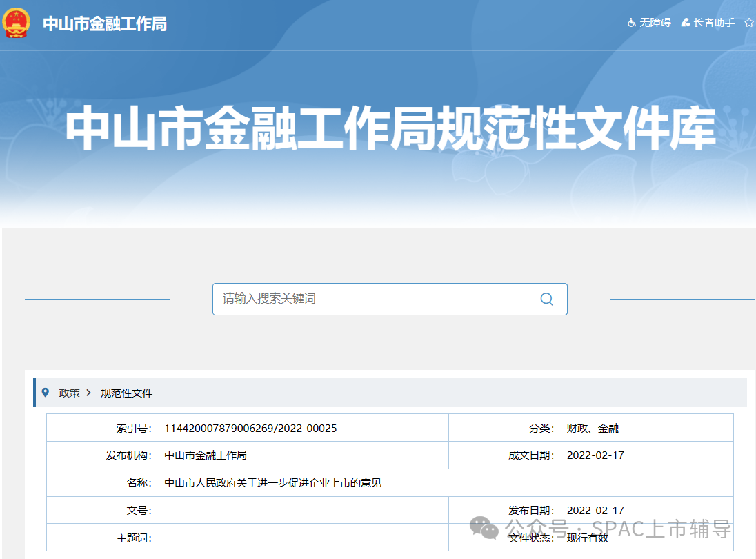The width and height of the screenshot is (756, 559).
Task: Click the wheelchair accessibility icon
Action: pyautogui.click(x=632, y=23)
